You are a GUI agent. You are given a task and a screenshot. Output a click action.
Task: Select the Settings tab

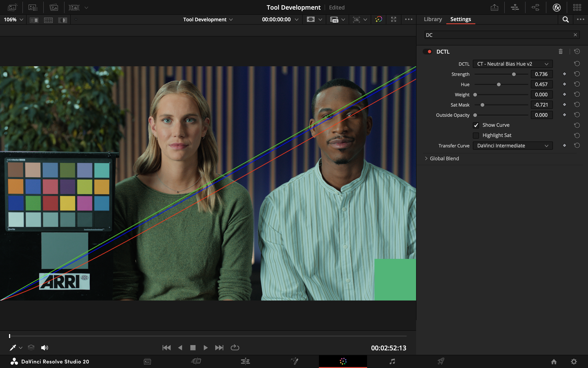click(x=460, y=19)
